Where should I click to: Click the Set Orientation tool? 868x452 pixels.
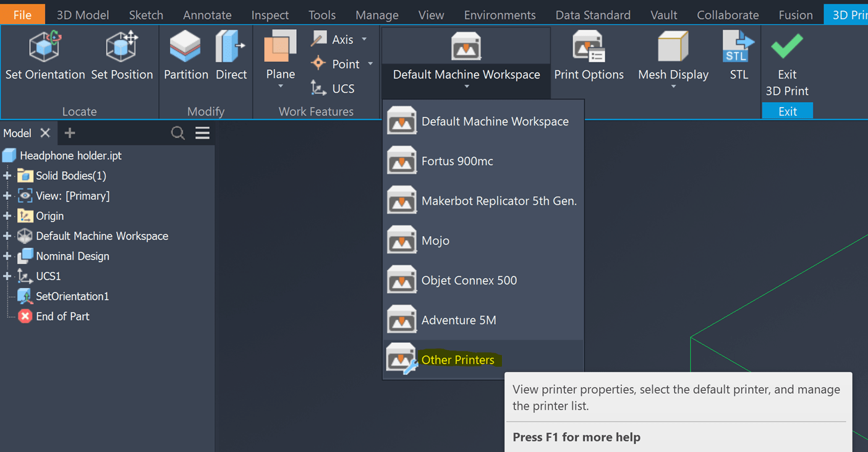[x=45, y=57]
